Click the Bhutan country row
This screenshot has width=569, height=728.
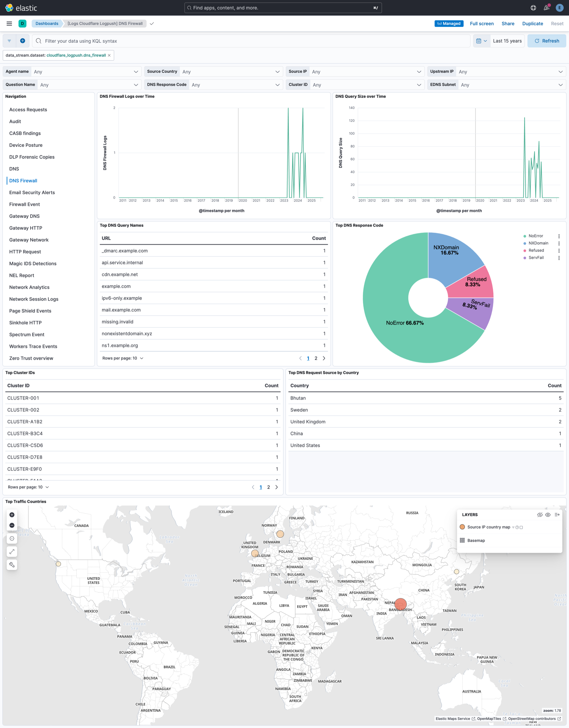tap(426, 398)
